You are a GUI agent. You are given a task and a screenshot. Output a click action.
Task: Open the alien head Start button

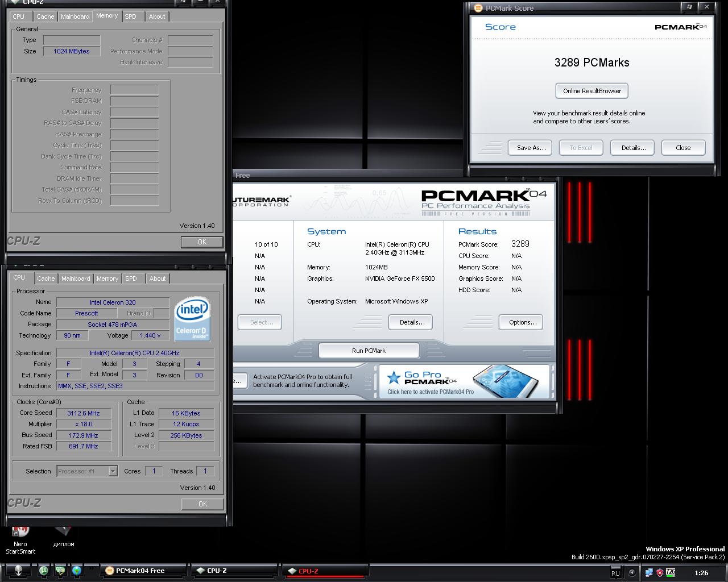coord(18,571)
